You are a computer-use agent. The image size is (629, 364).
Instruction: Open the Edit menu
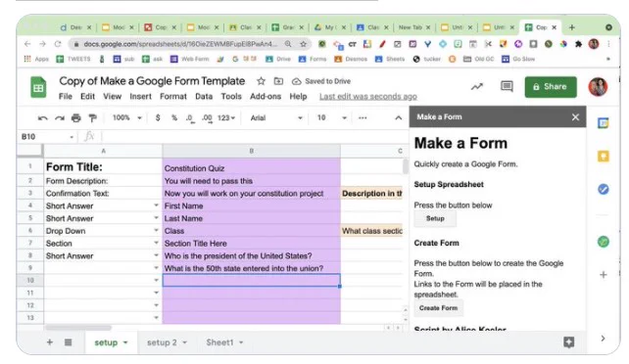coord(87,97)
